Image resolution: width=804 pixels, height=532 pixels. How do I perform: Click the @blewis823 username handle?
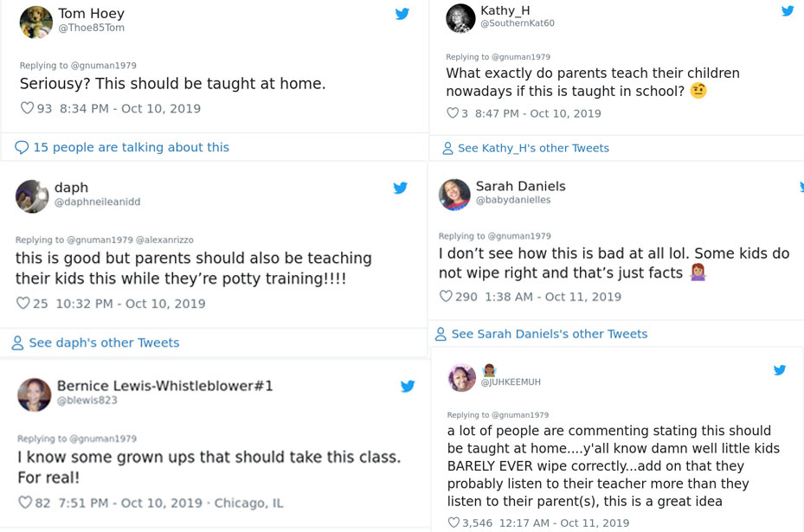87,401
